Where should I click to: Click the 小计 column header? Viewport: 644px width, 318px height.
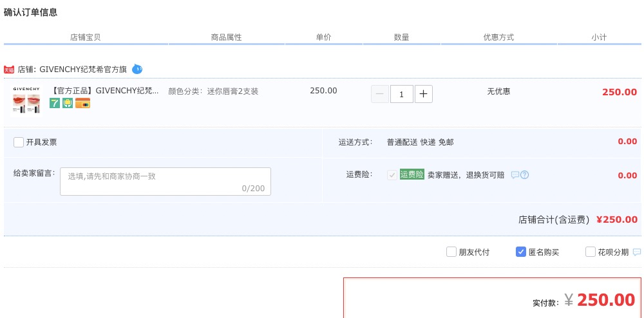[x=599, y=37]
